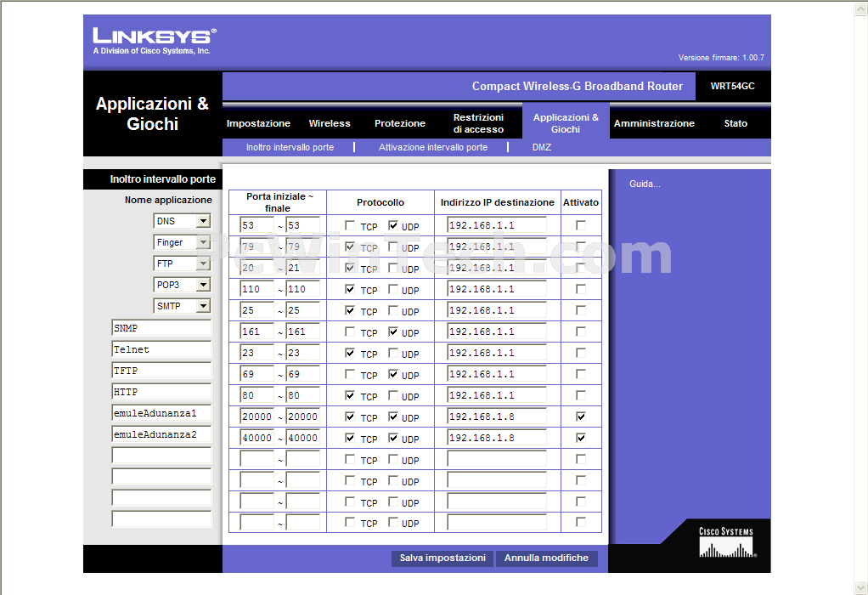Expand the FTP application dropdown
Viewport: 868px width, 595px height.
(204, 263)
